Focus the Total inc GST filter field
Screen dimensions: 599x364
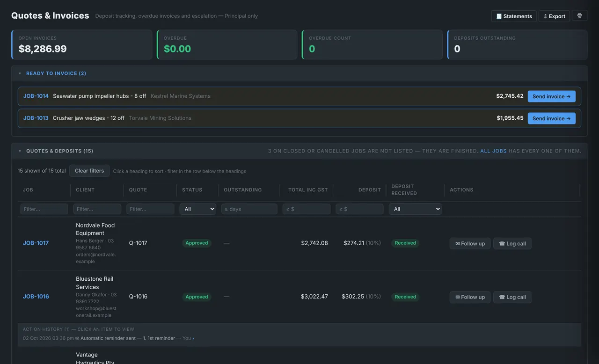click(x=307, y=209)
